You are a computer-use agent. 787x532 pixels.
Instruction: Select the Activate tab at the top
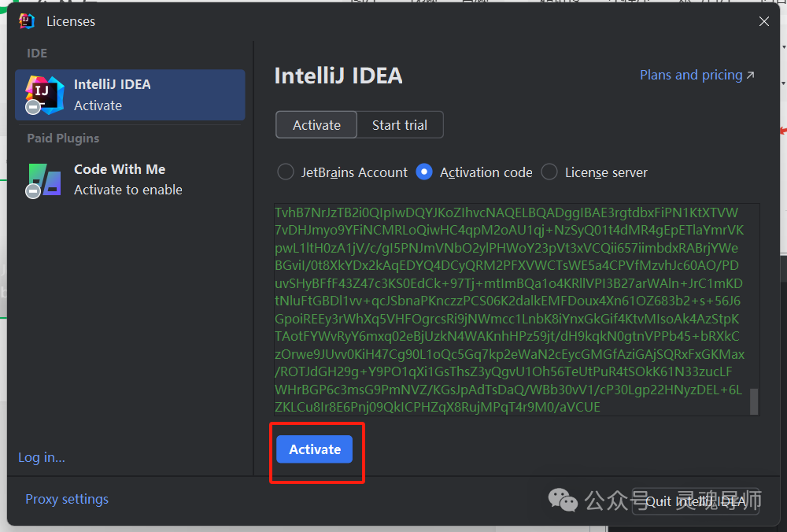316,125
